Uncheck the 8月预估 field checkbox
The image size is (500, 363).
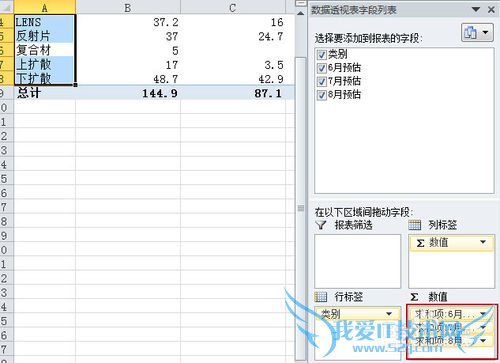click(x=322, y=95)
